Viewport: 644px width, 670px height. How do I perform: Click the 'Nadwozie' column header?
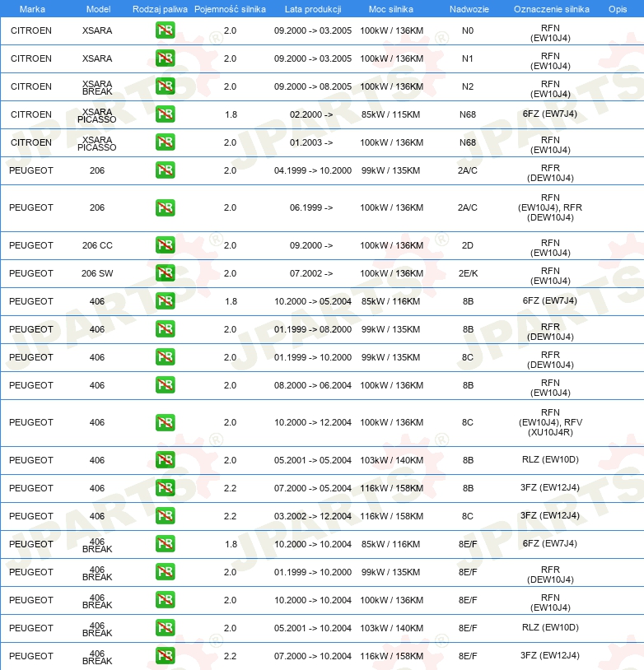[469, 9]
